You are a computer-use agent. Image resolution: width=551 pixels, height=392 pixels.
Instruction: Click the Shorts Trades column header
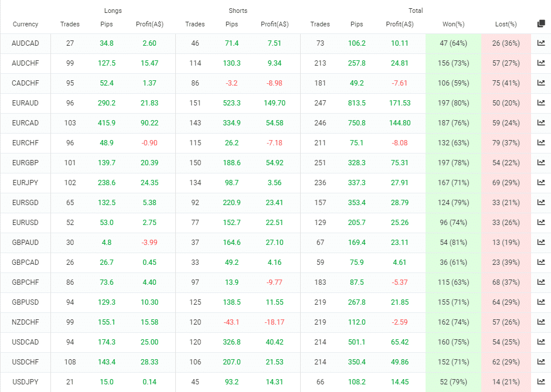[x=195, y=24]
